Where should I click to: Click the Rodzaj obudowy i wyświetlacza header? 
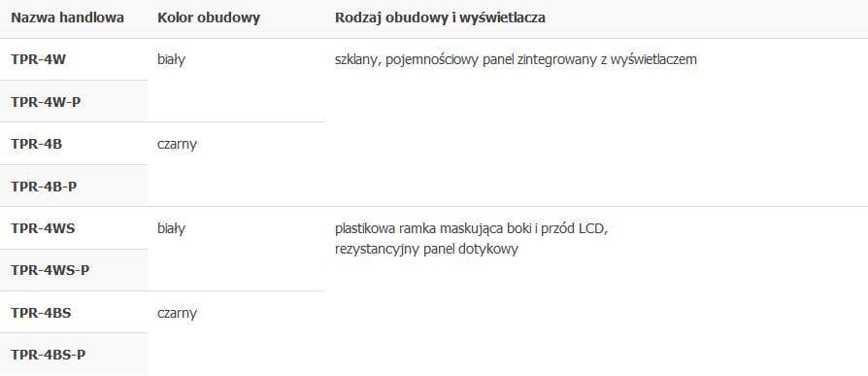coord(440,17)
